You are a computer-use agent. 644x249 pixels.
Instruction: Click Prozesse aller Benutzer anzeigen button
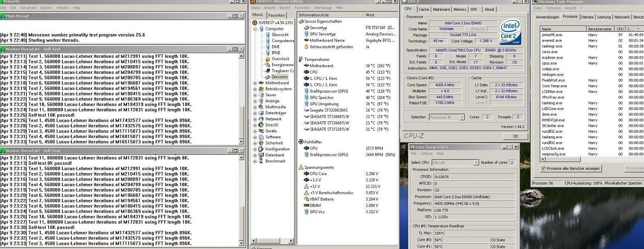click(571, 168)
